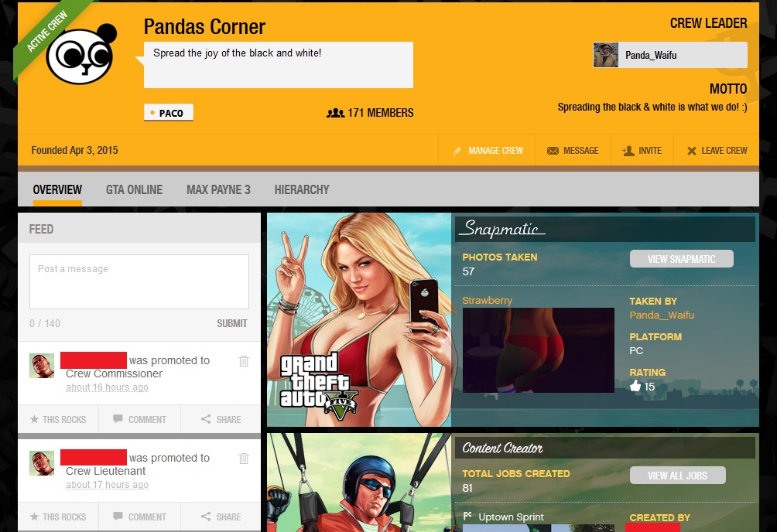This screenshot has height=532, width=777.
Task: Click speech bubble icon on Commissioner post
Action: point(118,419)
